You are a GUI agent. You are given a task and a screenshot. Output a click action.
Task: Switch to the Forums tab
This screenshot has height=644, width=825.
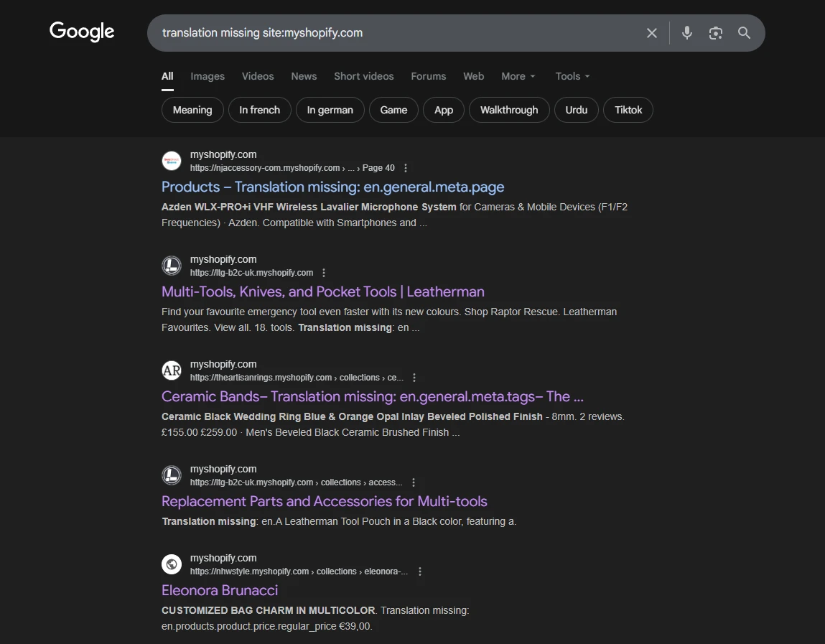(428, 76)
